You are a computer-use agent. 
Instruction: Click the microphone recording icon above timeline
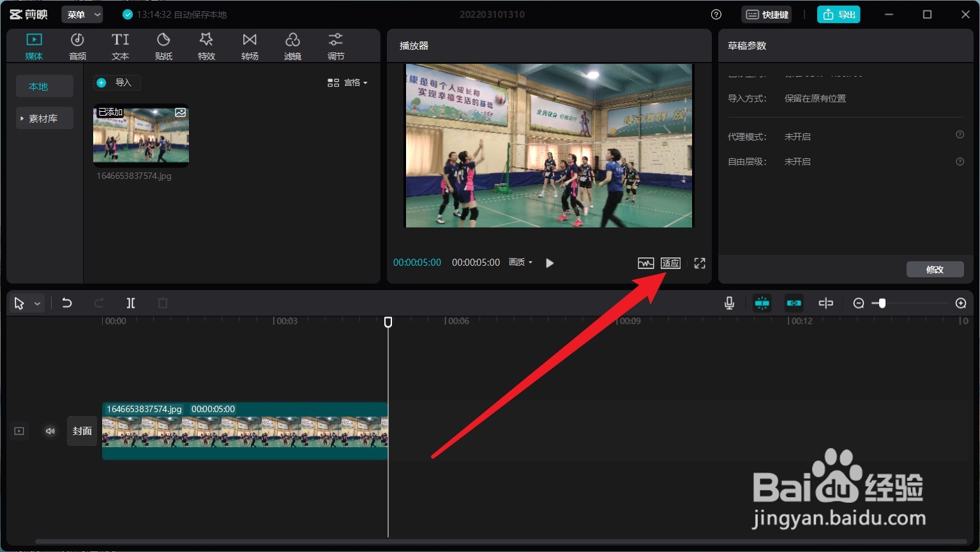point(729,303)
